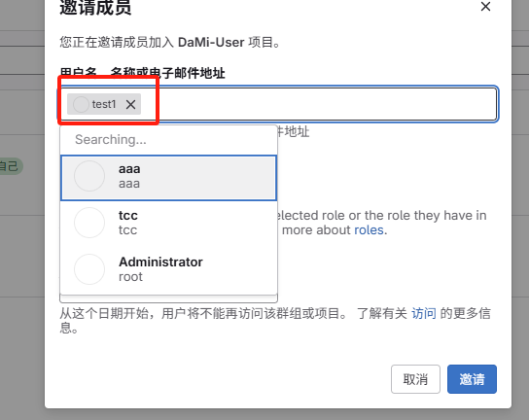The width and height of the screenshot is (529, 420).
Task: Click the 取消 cancel button
Action: (415, 379)
